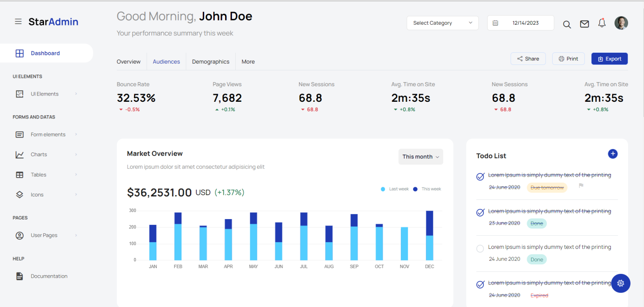Open messages via the envelope icon
Screen dimensions: 644x307
584,24
